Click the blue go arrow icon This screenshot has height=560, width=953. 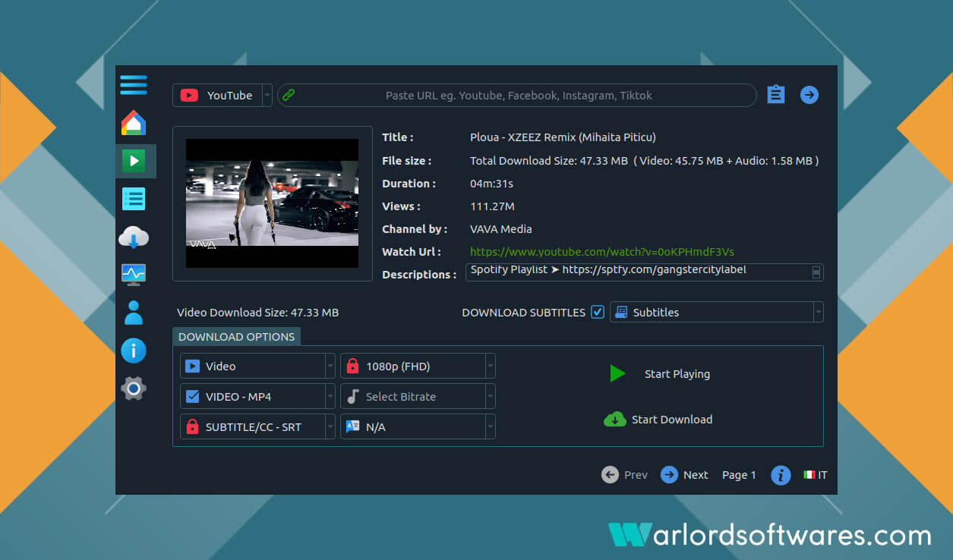(809, 95)
